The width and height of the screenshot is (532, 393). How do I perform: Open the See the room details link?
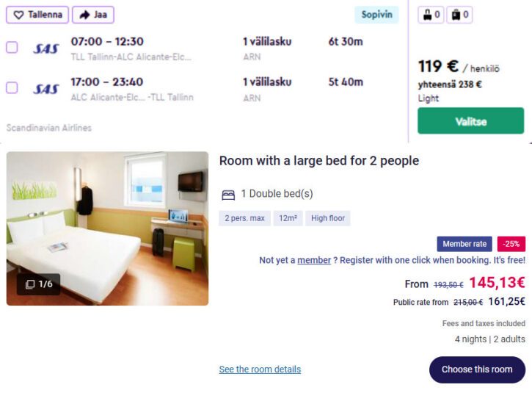pyautogui.click(x=260, y=369)
